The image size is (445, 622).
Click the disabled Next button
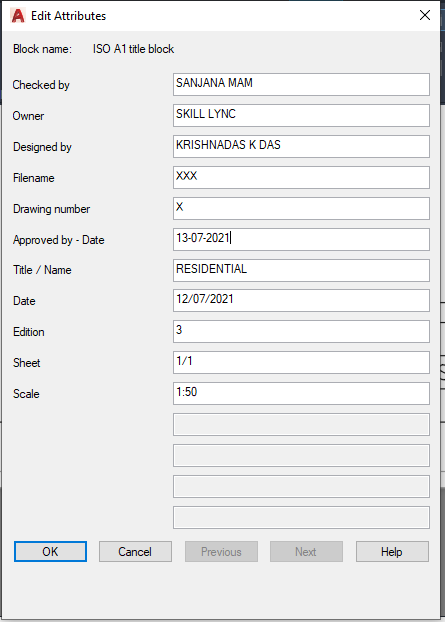306,551
